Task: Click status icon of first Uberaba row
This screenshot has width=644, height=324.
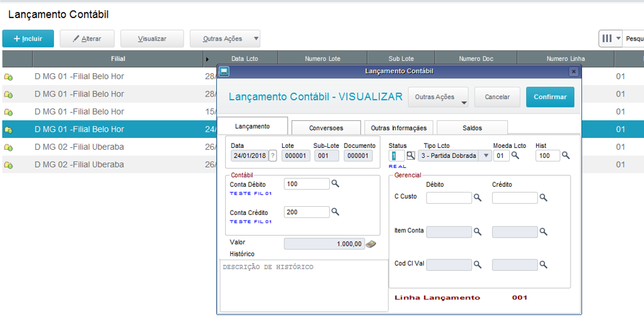Action: 8,147
